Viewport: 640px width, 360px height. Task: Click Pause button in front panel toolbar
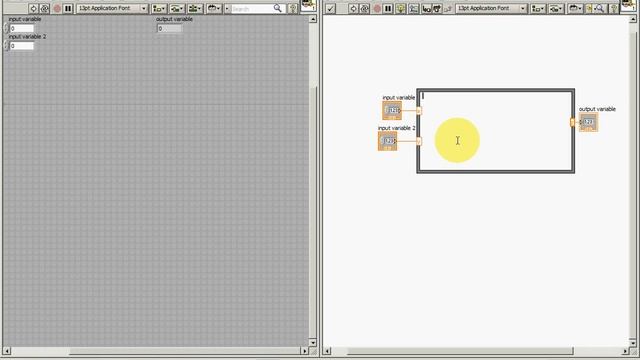pyautogui.click(x=68, y=8)
